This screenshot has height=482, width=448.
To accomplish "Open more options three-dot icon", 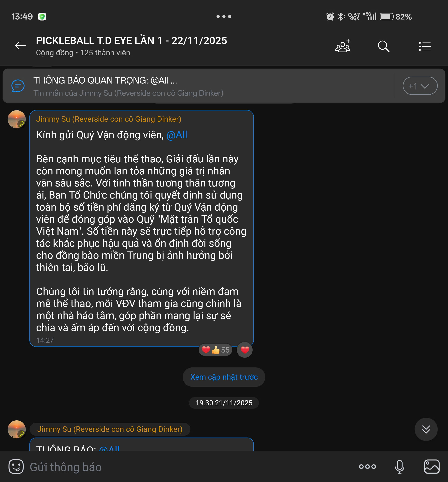I will click(367, 466).
